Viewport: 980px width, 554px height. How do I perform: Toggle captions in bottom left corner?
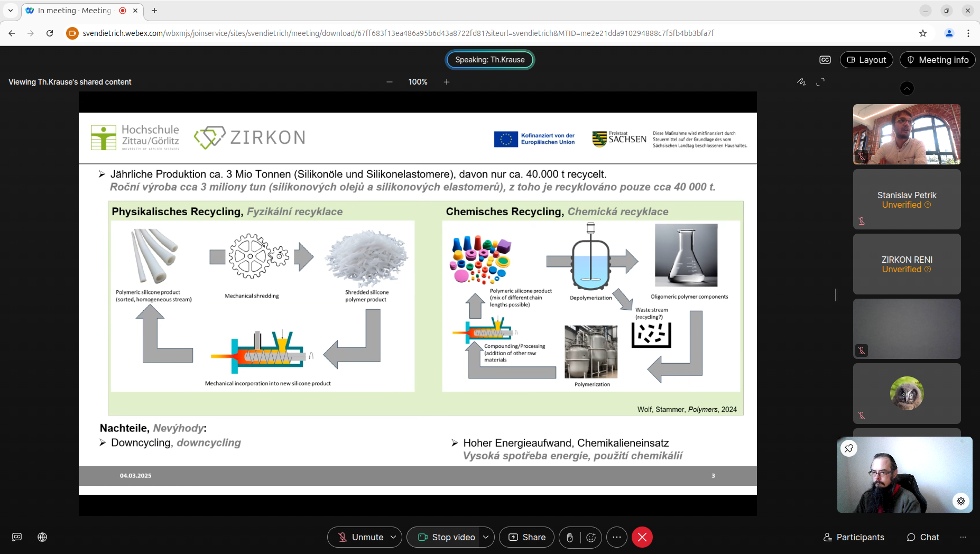point(17,537)
